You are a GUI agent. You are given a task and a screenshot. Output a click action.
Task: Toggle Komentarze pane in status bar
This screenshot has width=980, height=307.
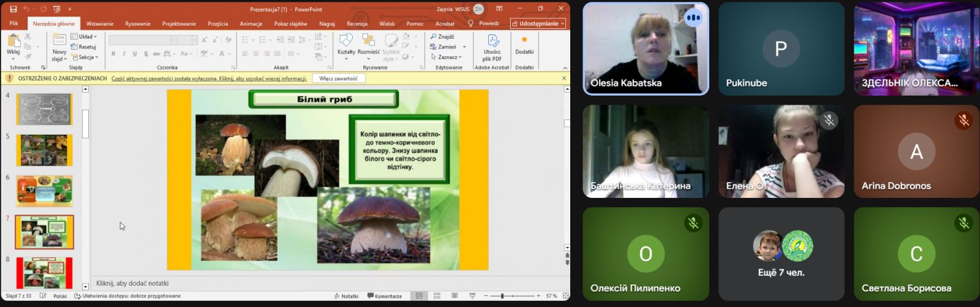[x=385, y=296]
